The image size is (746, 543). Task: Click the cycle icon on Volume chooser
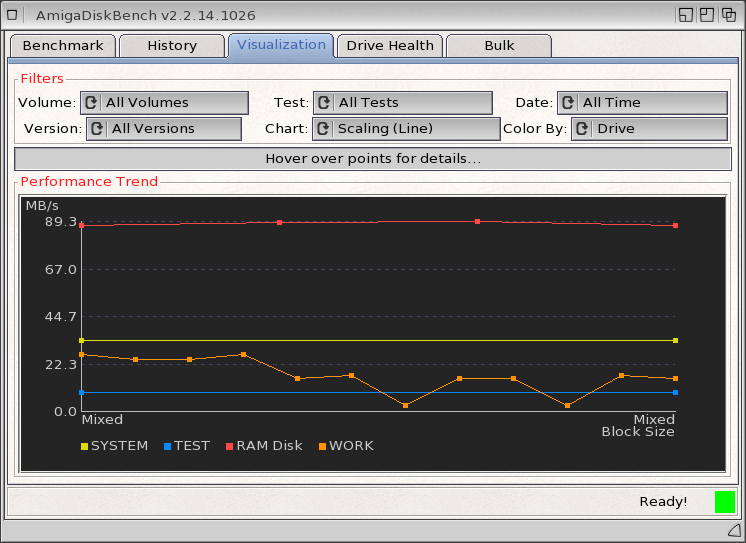click(91, 103)
